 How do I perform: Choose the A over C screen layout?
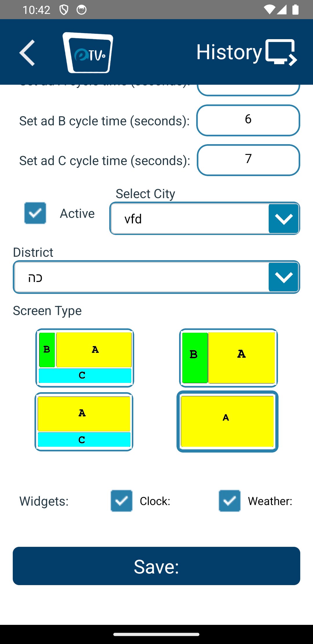tap(84, 422)
